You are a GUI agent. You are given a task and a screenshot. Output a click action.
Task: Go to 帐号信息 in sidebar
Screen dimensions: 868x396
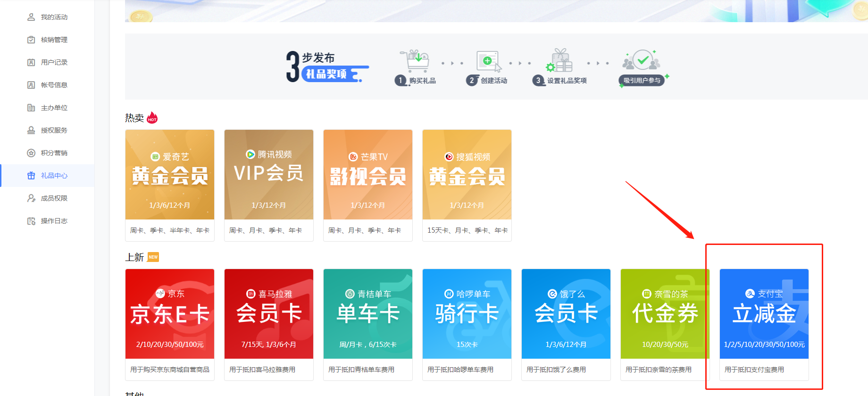point(48,85)
